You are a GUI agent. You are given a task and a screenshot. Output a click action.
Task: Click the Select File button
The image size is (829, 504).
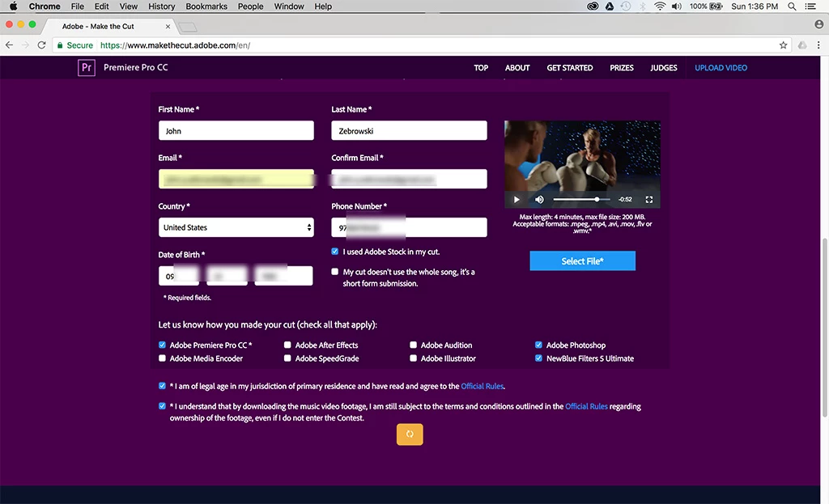(583, 261)
